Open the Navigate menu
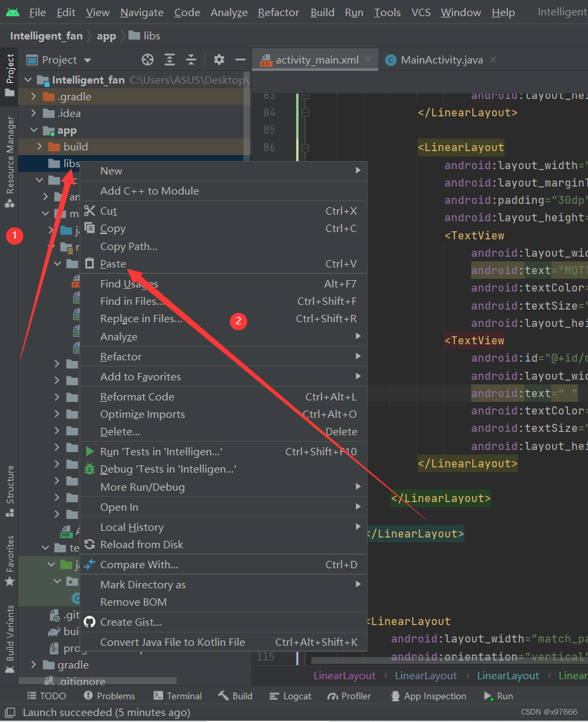Image resolution: width=588 pixels, height=722 pixels. pyautogui.click(x=142, y=13)
